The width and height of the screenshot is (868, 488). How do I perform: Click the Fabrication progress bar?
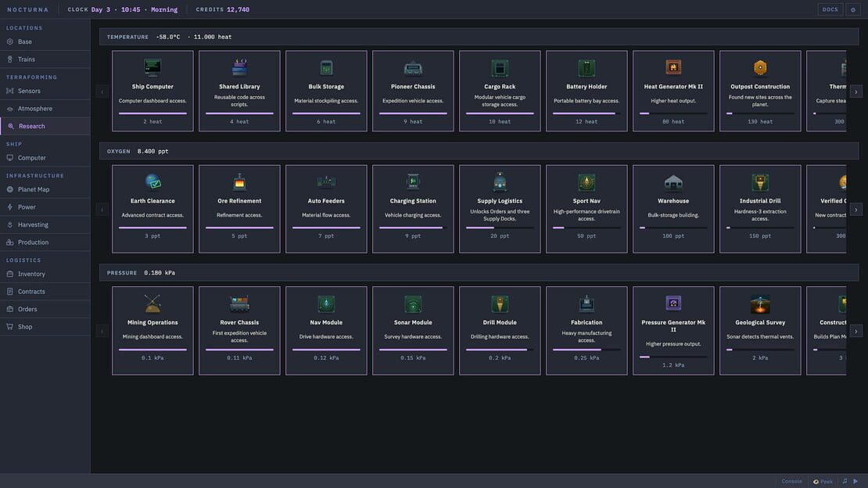pyautogui.click(x=586, y=350)
